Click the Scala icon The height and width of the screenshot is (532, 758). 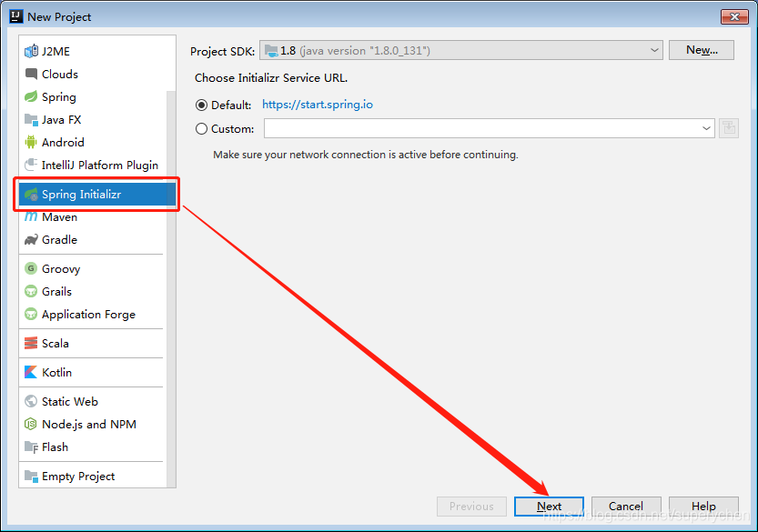(x=31, y=343)
